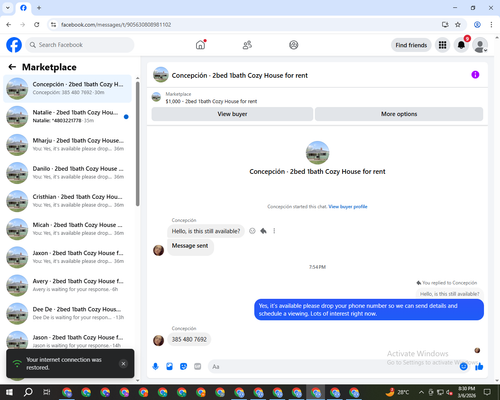Go back in the browser
500x400 pixels.
(x=9, y=25)
